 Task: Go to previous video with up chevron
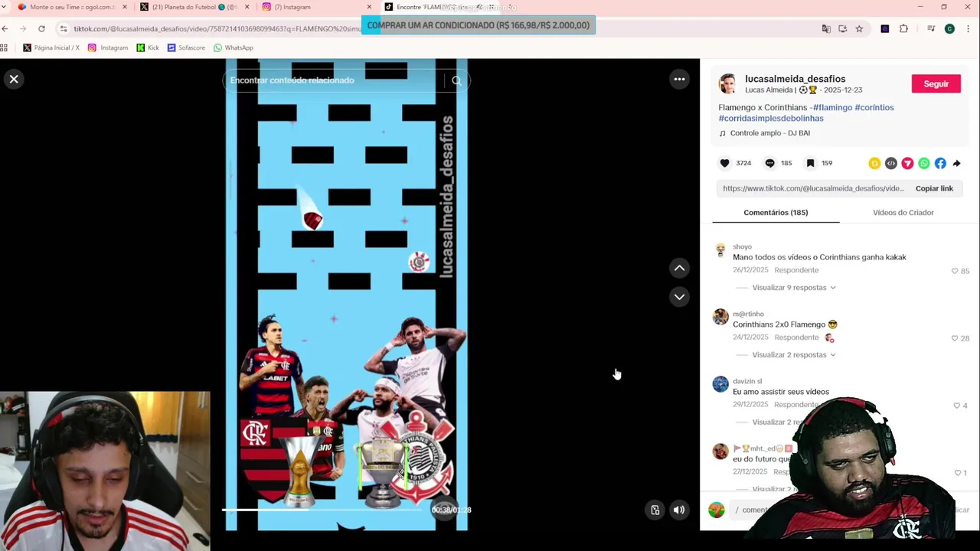pos(679,268)
